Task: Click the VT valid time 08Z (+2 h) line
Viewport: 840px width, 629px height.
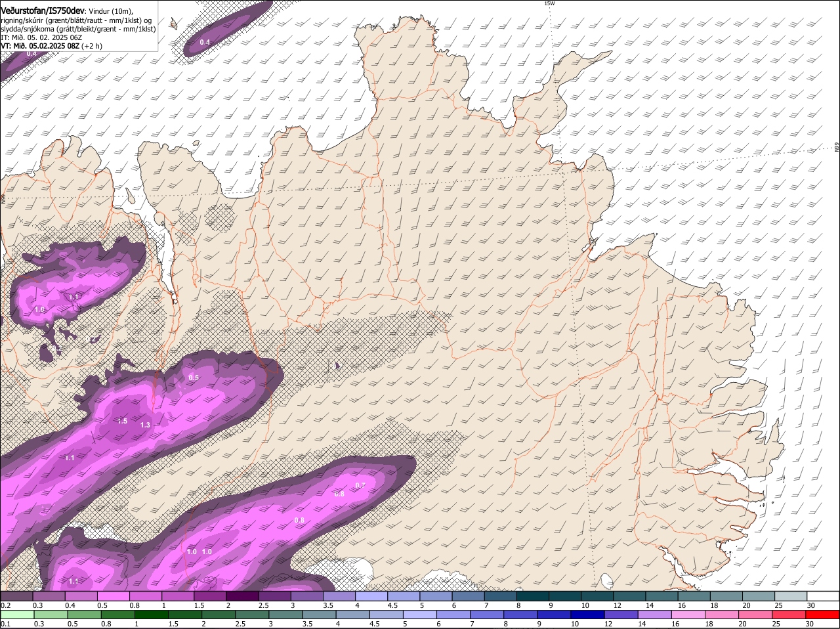Action: click(51, 46)
